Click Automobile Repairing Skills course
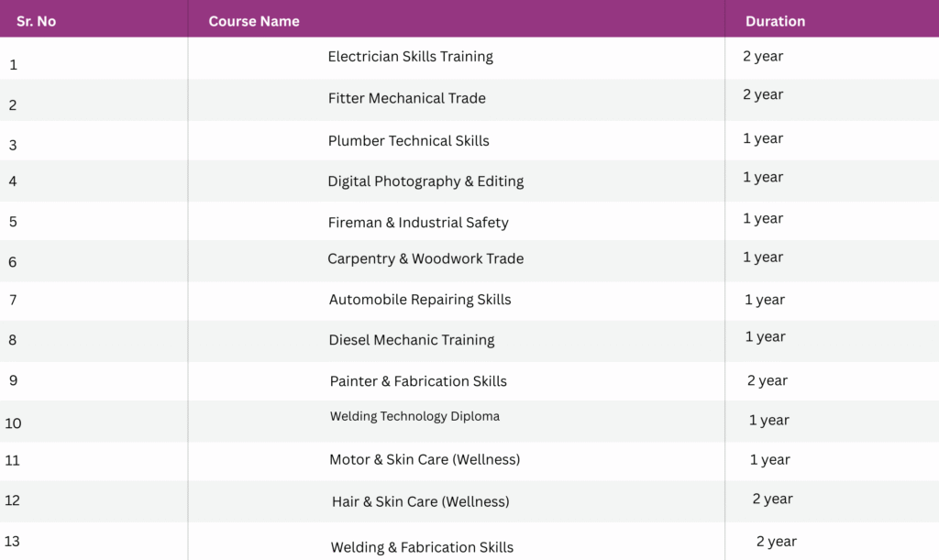This screenshot has width=939, height=560. [x=420, y=300]
